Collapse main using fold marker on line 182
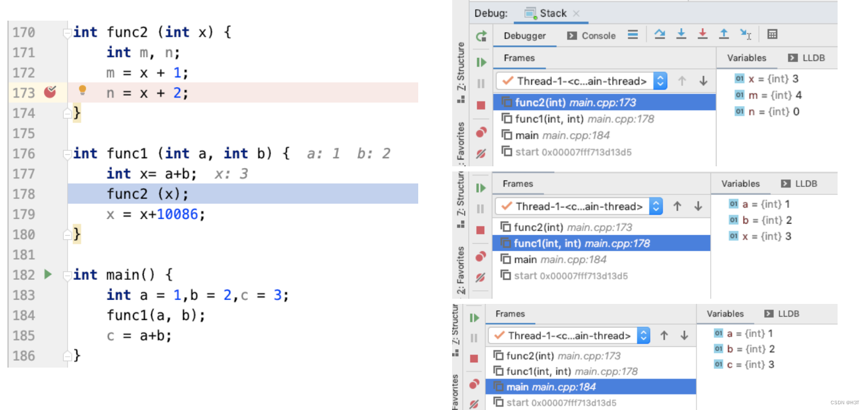This screenshot has width=868, height=410. (x=67, y=275)
